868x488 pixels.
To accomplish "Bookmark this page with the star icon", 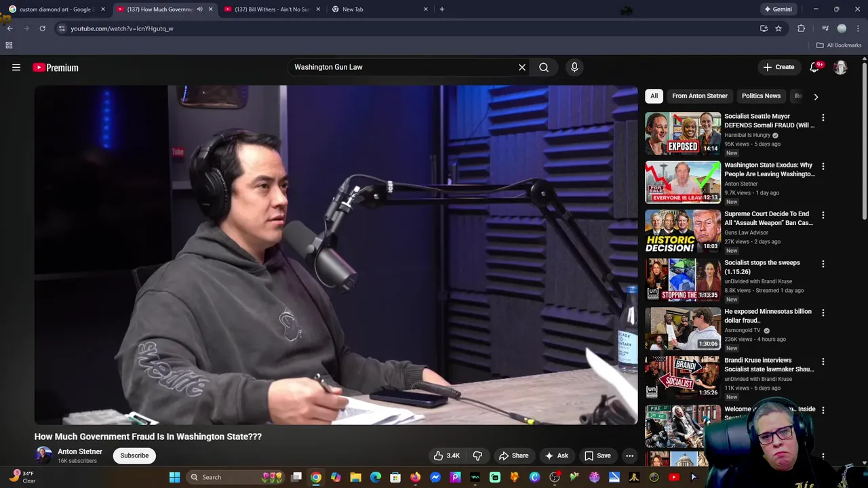I will pos(778,28).
